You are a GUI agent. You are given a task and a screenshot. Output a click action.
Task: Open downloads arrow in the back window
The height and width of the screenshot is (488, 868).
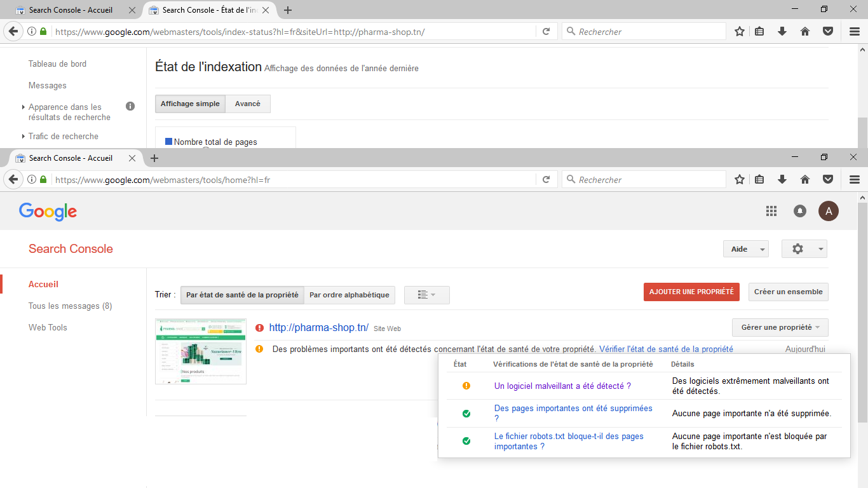click(x=782, y=32)
